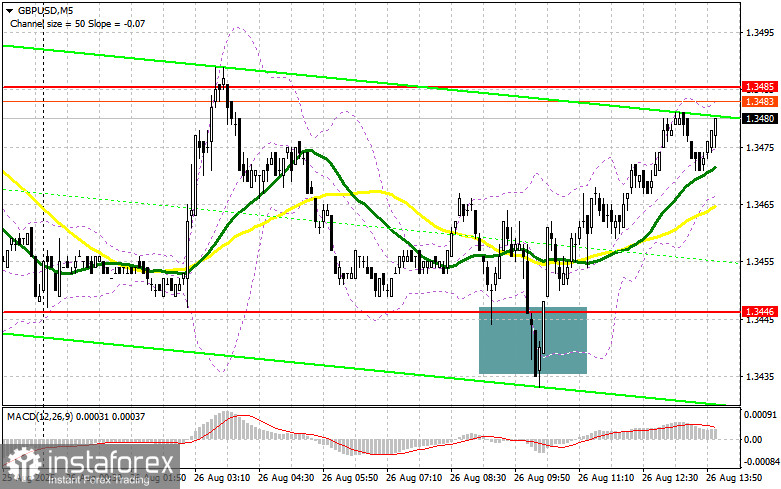Click the '26 Aug 11:10' time label

click(606, 478)
